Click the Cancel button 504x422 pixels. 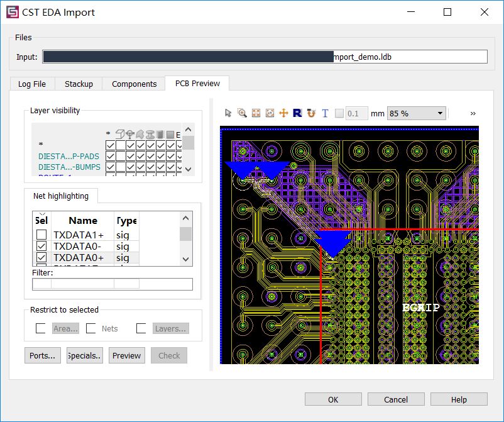[x=396, y=399]
